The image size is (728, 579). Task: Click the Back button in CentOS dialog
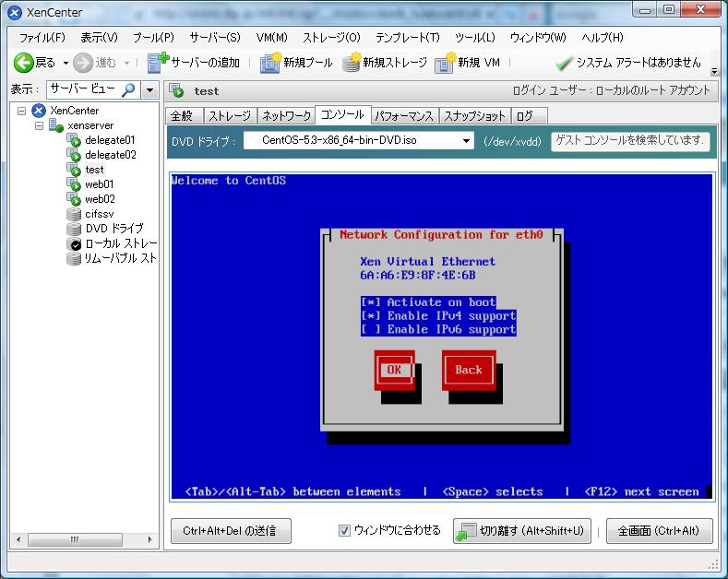click(x=469, y=370)
